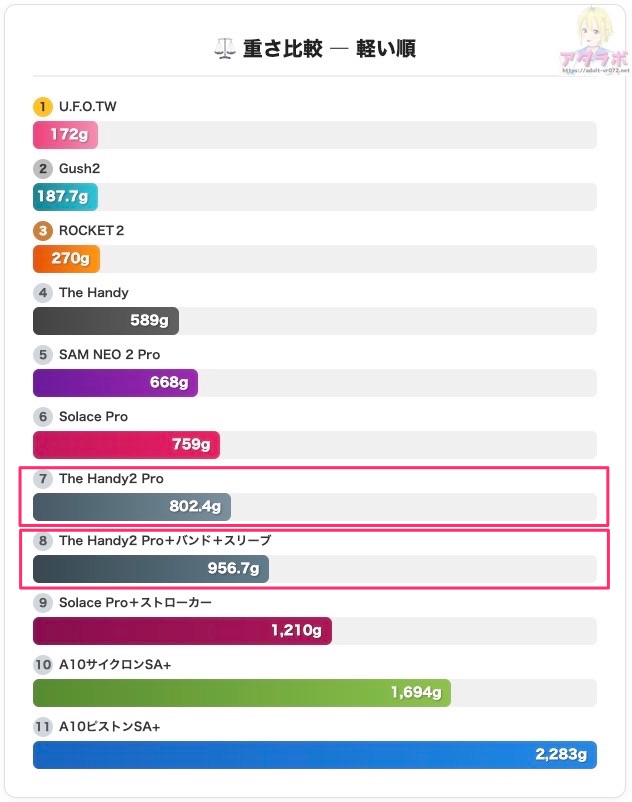Click the rank 11 number badge
The image size is (632, 802).
click(42, 726)
